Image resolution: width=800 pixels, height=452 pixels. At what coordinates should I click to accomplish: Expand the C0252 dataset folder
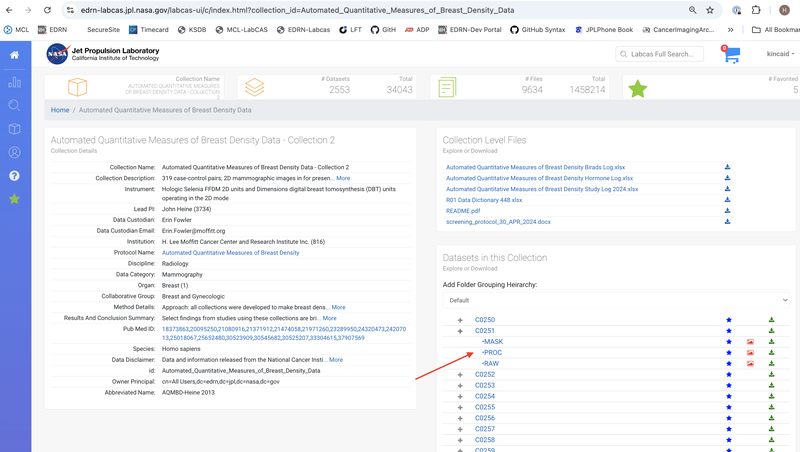coord(460,375)
